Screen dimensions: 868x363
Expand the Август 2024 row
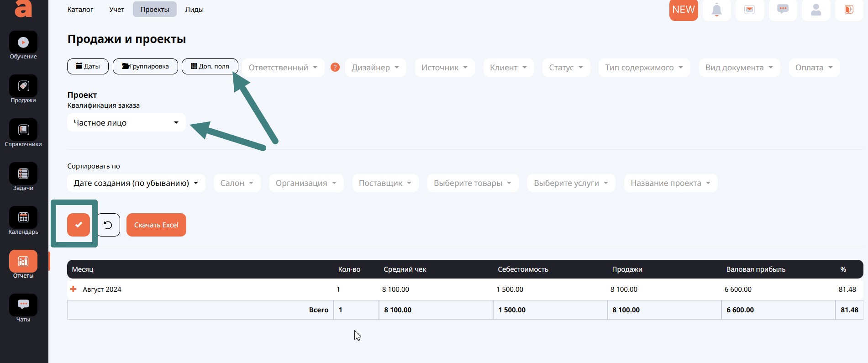[x=73, y=289]
